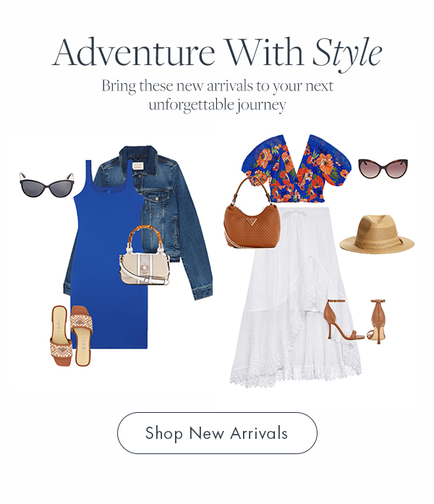
Task: Choose the floral blue crop top
Action: pyautogui.click(x=296, y=168)
